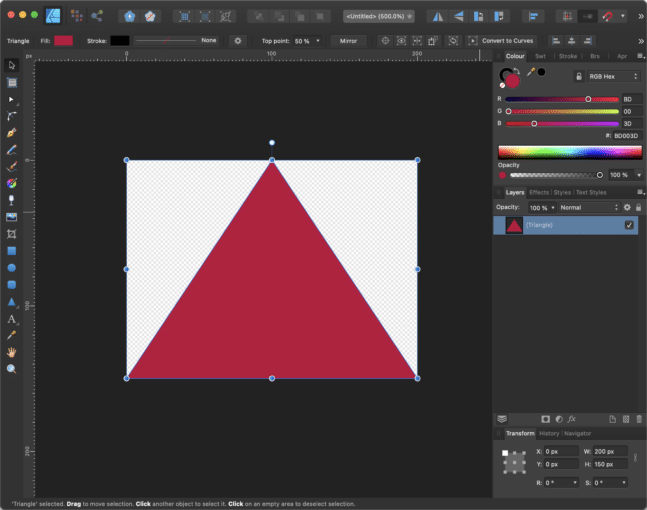The height and width of the screenshot is (510, 647).
Task: Select the Rectangle shape tool
Action: tap(12, 251)
